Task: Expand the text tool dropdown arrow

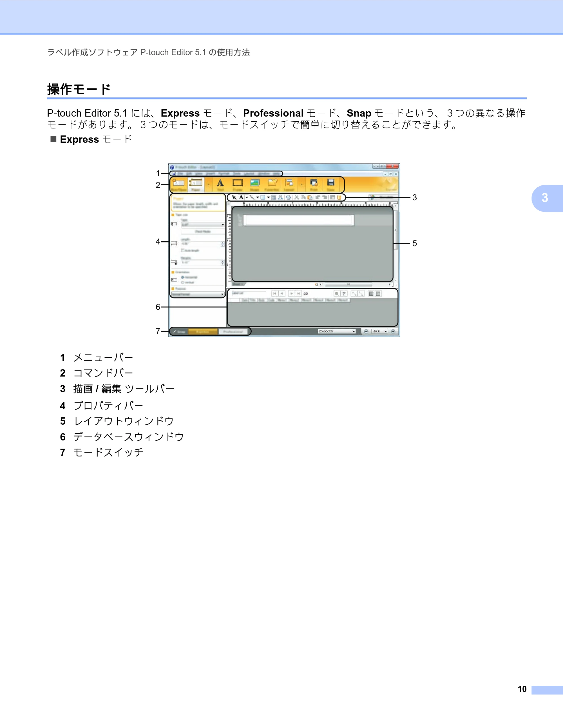Action: point(247,197)
